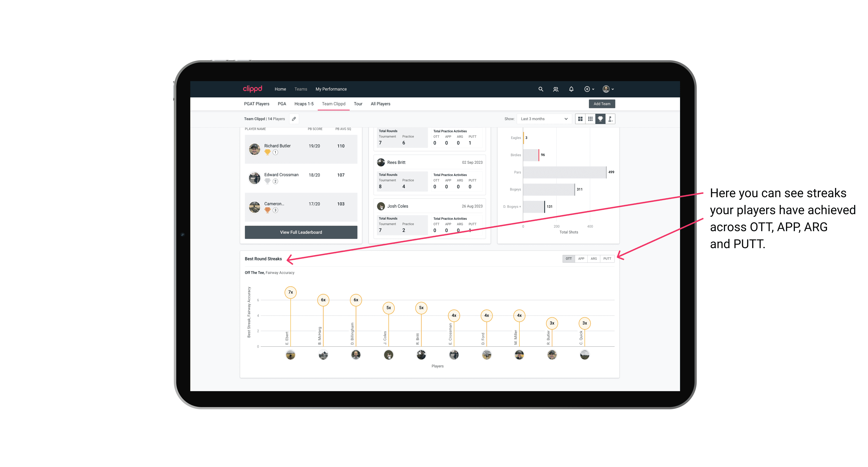
Task: Toggle the notification bell icon
Action: coord(571,89)
